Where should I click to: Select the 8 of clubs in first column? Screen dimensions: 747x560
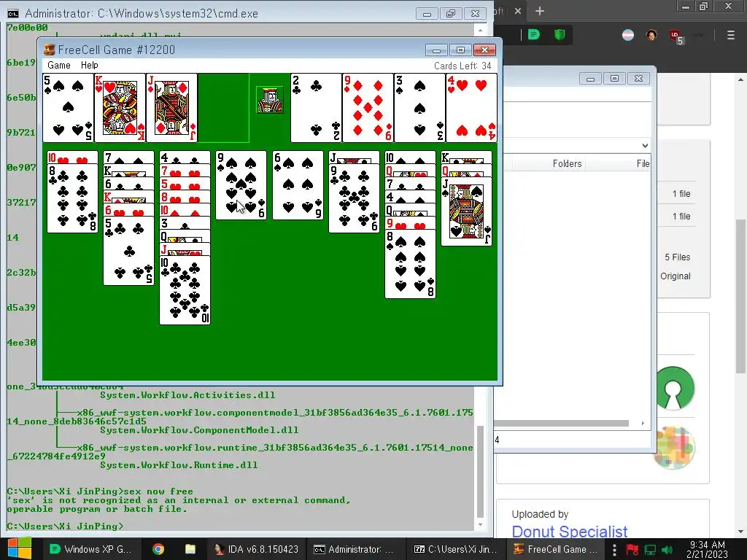(x=72, y=198)
